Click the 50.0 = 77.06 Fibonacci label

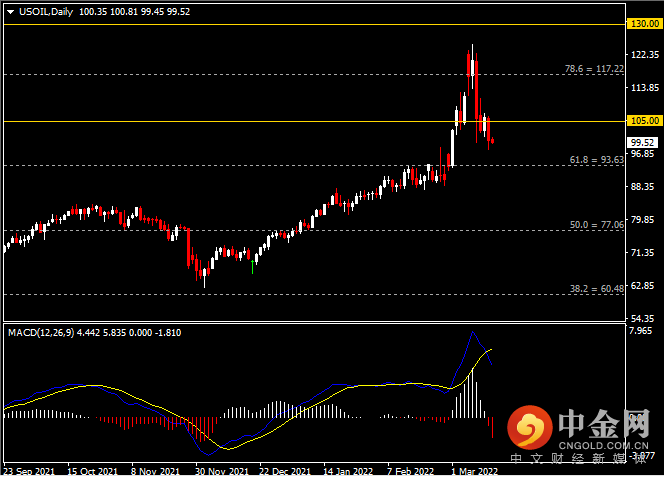pyautogui.click(x=597, y=225)
